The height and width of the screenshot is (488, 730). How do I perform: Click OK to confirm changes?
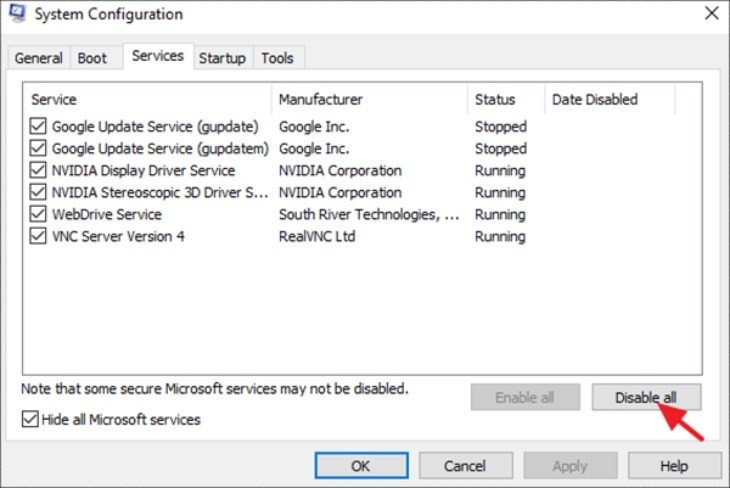point(360,466)
